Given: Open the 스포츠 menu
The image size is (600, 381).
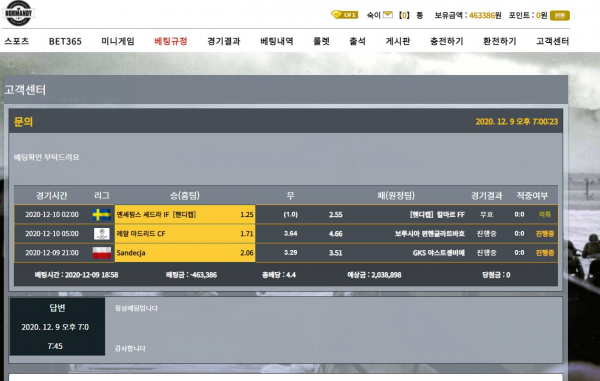Looking at the screenshot, I should (x=16, y=41).
